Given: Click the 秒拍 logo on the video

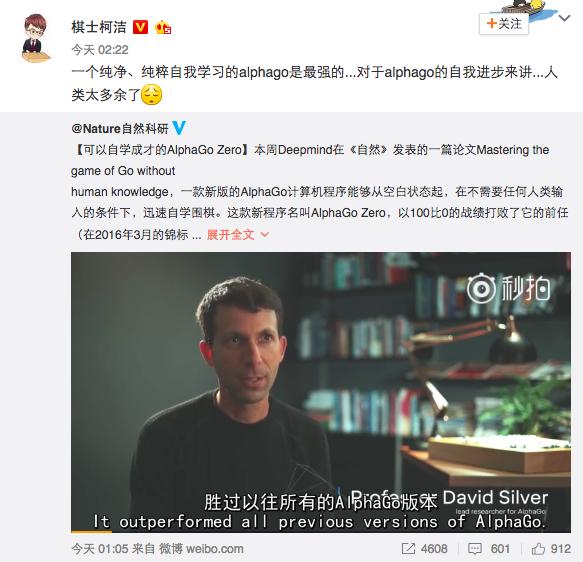Looking at the screenshot, I should (x=508, y=288).
